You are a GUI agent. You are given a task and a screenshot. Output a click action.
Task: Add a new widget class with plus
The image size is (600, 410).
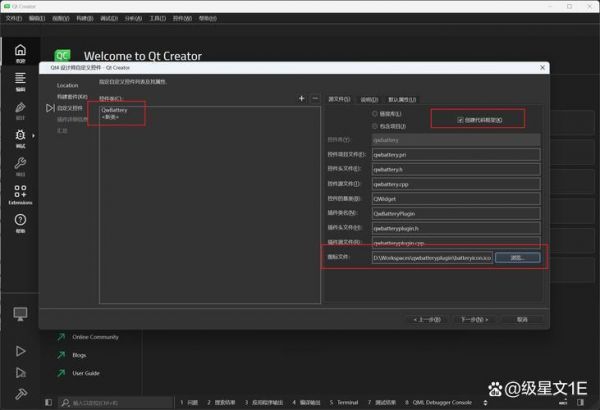[301, 98]
